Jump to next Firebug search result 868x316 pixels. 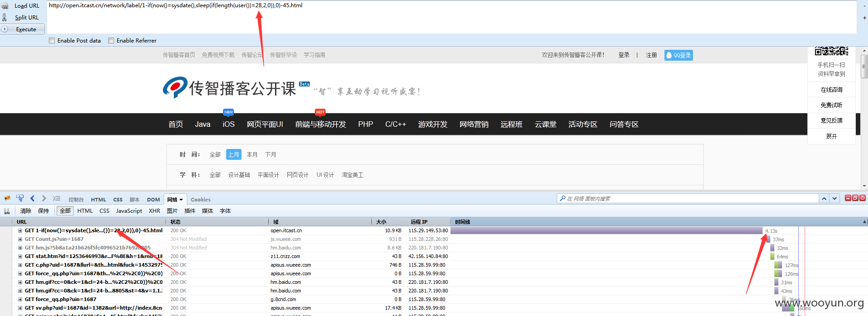835,198
